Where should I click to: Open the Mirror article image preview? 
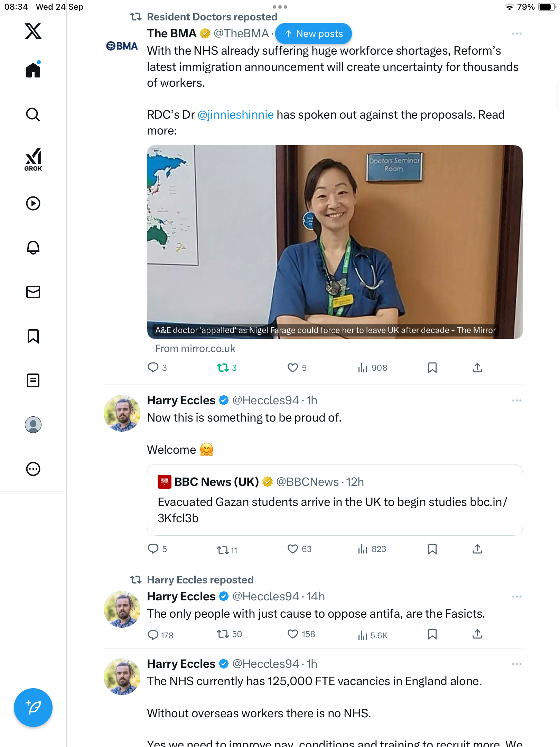(335, 242)
